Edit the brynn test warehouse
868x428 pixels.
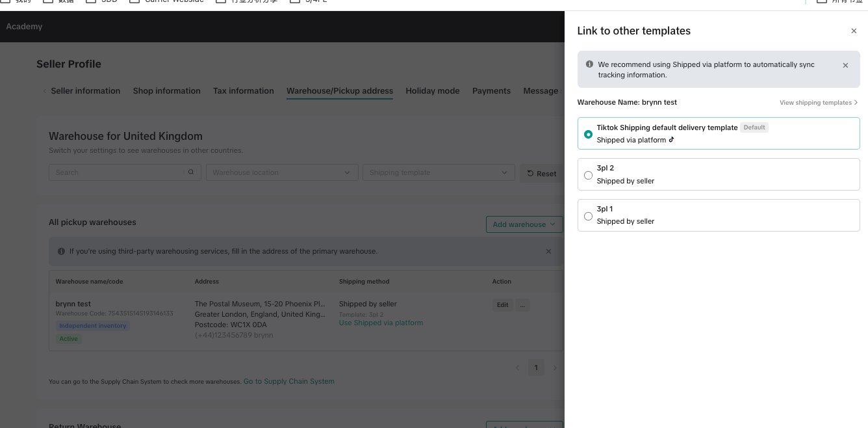click(x=502, y=304)
